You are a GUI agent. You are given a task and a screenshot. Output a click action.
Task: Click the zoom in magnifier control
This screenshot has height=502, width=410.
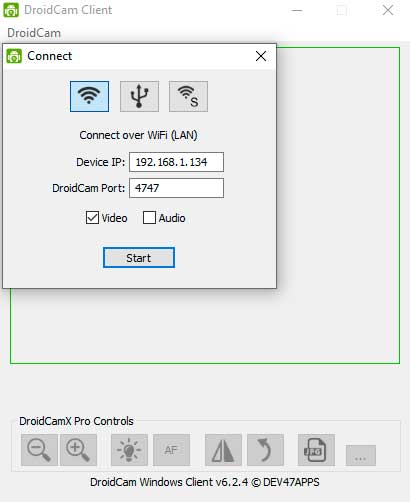78,450
